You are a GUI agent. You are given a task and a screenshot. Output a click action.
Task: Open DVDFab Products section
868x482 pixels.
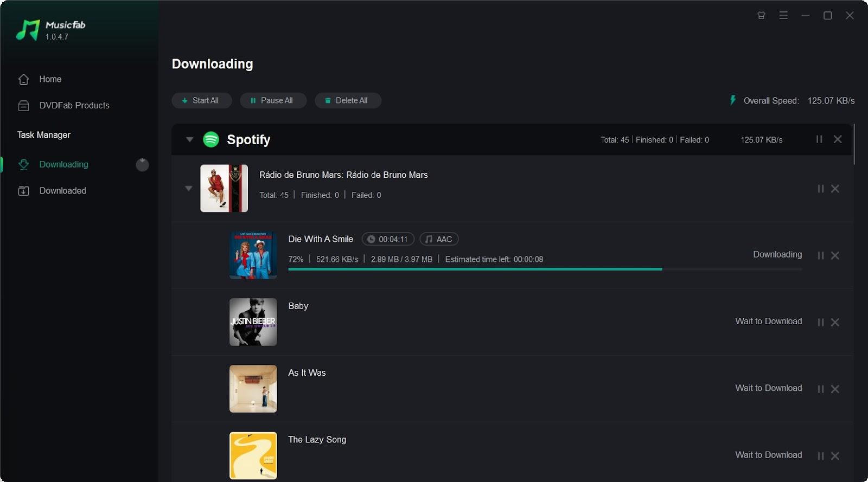pyautogui.click(x=74, y=106)
